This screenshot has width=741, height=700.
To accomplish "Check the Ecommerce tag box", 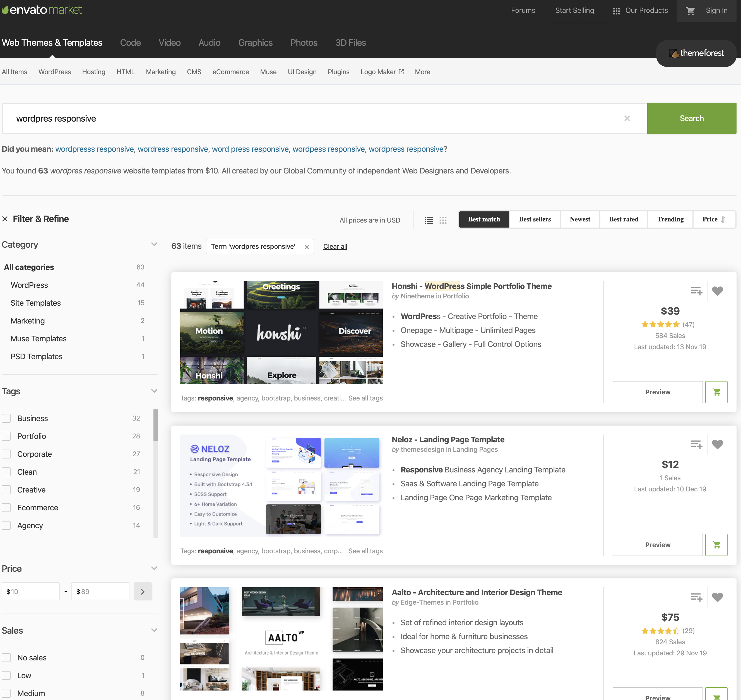I will coord(6,508).
